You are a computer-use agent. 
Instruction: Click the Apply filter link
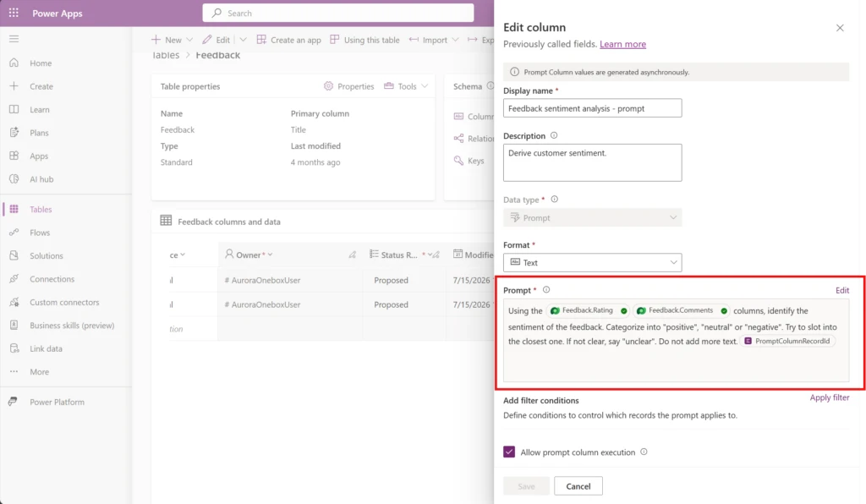click(x=830, y=397)
